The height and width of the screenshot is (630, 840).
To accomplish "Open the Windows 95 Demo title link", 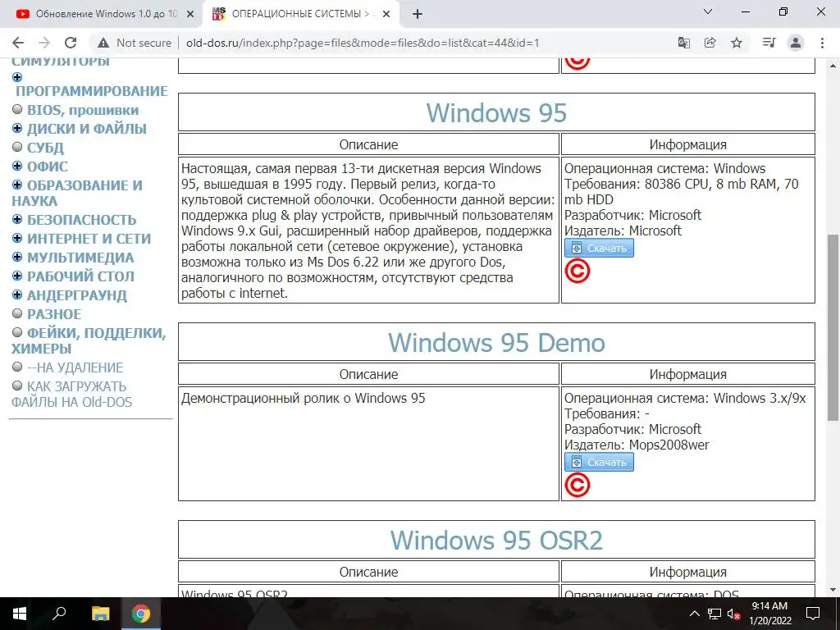I will tap(496, 343).
